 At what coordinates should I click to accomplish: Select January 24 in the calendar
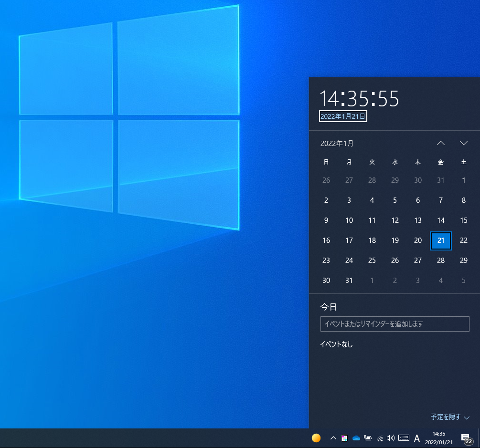(x=349, y=260)
